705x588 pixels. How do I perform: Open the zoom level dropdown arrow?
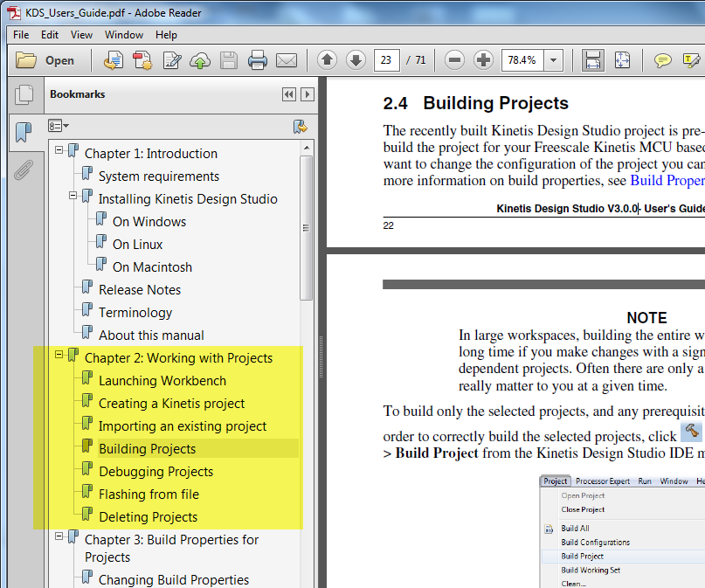coord(554,59)
